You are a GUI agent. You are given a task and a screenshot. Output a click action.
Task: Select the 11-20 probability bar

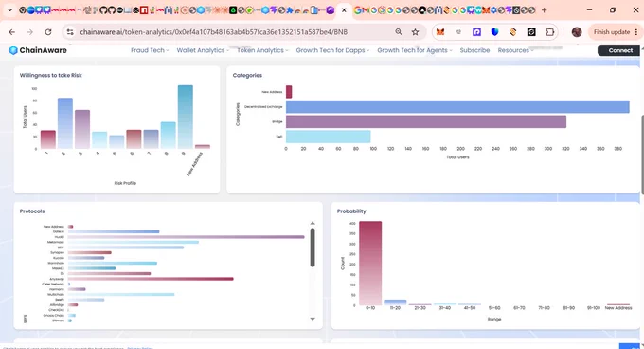pos(395,303)
